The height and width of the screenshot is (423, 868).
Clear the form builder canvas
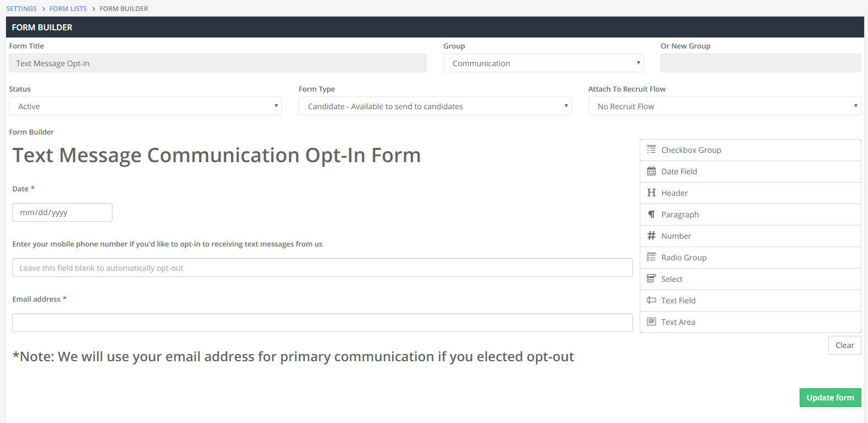pyautogui.click(x=844, y=345)
